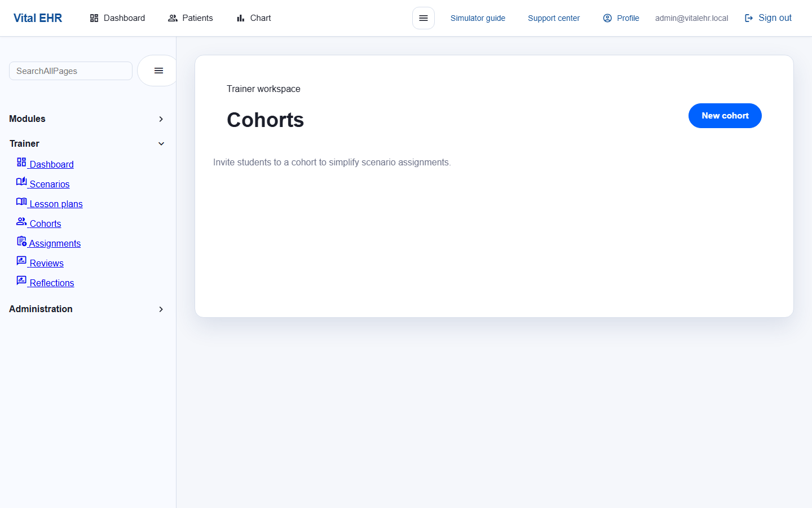812x508 pixels.
Task: Click the Dashboard grid icon in sidebar
Action: point(21,163)
